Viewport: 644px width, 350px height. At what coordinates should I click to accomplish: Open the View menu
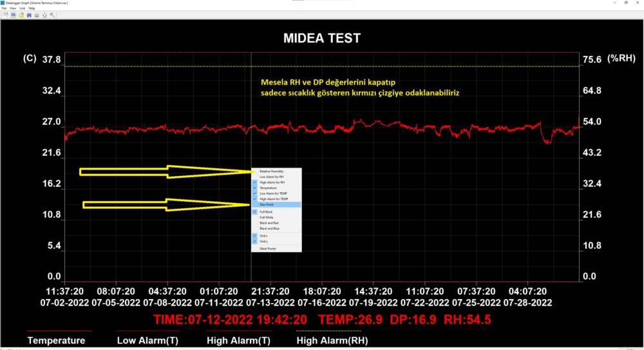(x=13, y=8)
